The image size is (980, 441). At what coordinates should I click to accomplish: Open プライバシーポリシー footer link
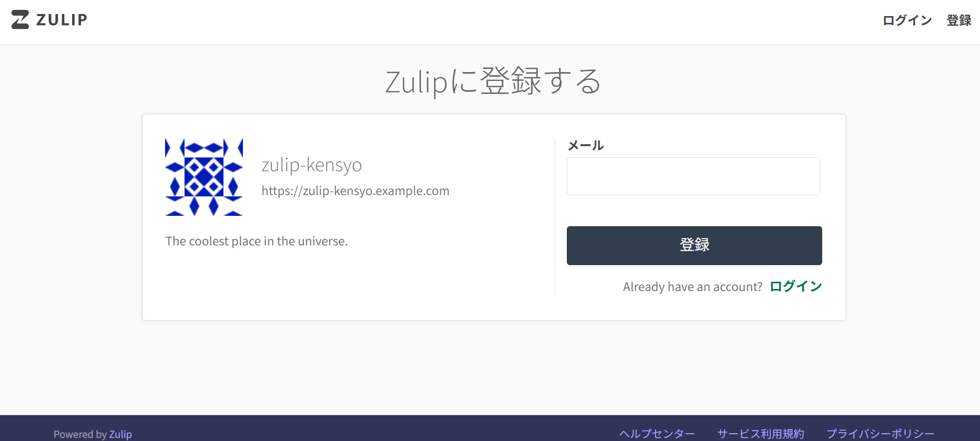(880, 434)
